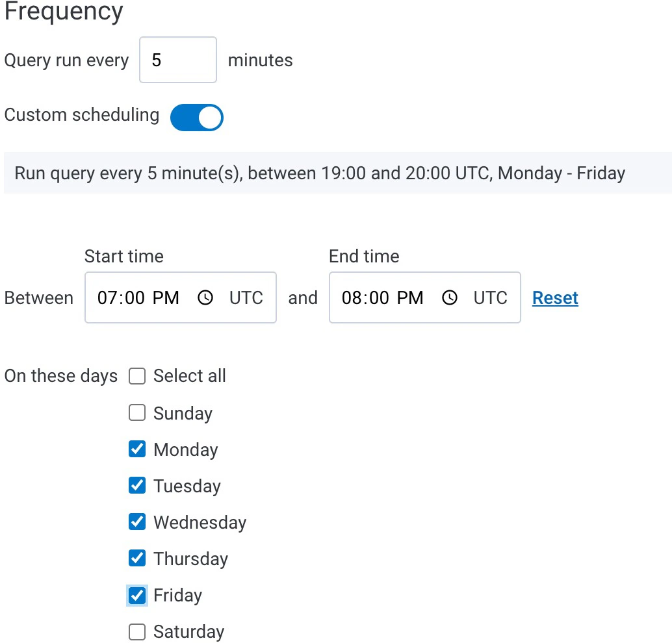672x643 pixels.
Task: Open the end time clock picker icon
Action: pos(449,297)
